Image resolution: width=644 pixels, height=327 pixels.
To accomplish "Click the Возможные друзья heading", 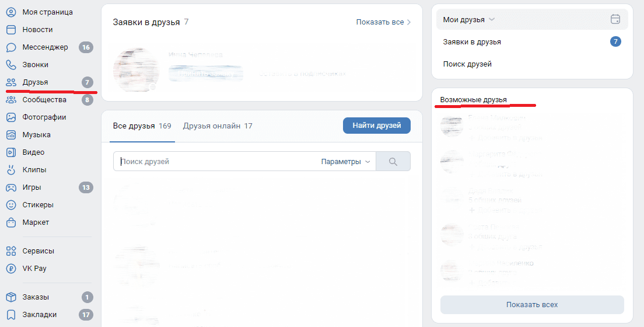I will (x=473, y=99).
